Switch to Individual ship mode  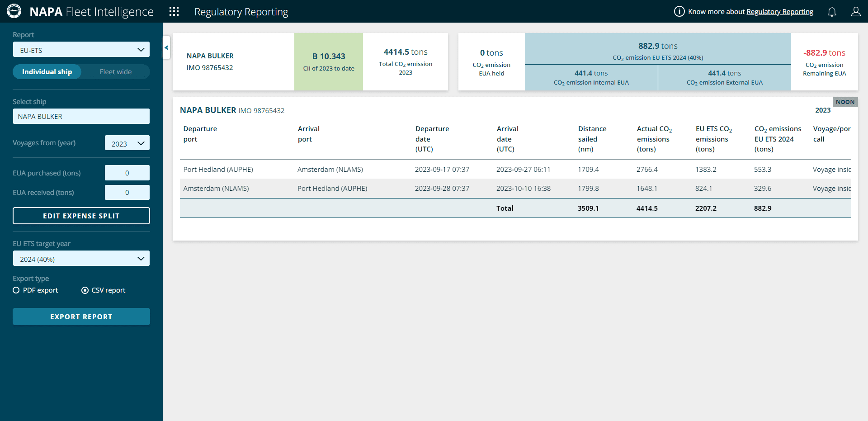[47, 72]
